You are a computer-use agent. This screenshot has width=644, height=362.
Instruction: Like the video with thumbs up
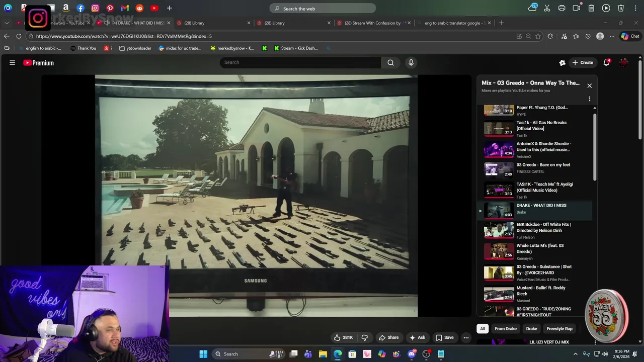(343, 337)
